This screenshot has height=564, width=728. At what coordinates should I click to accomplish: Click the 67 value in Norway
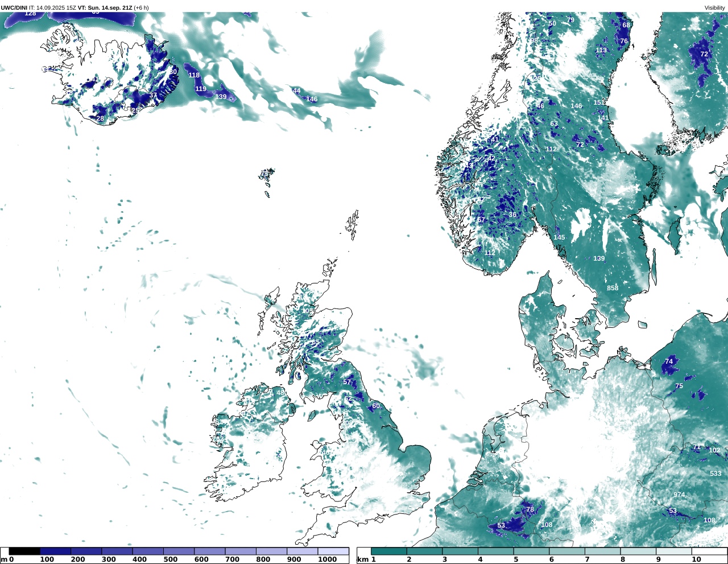pyautogui.click(x=481, y=220)
